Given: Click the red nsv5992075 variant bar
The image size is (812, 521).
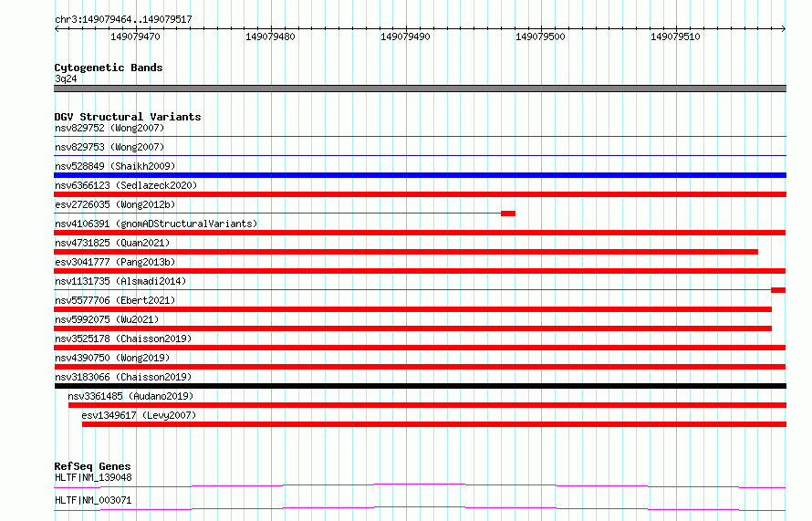Looking at the screenshot, I should [x=412, y=328].
